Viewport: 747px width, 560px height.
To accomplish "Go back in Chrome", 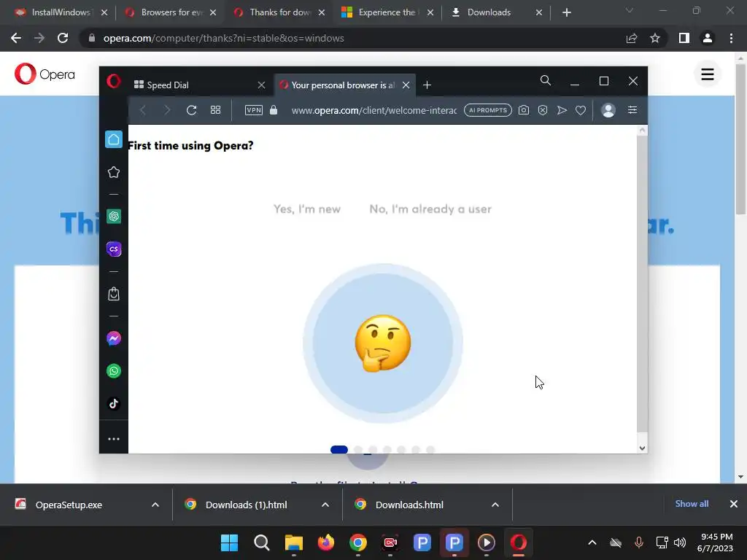I will point(16,38).
